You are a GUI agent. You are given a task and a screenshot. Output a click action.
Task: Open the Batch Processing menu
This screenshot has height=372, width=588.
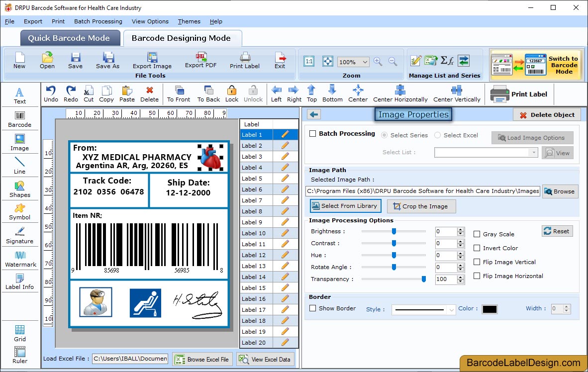click(98, 21)
